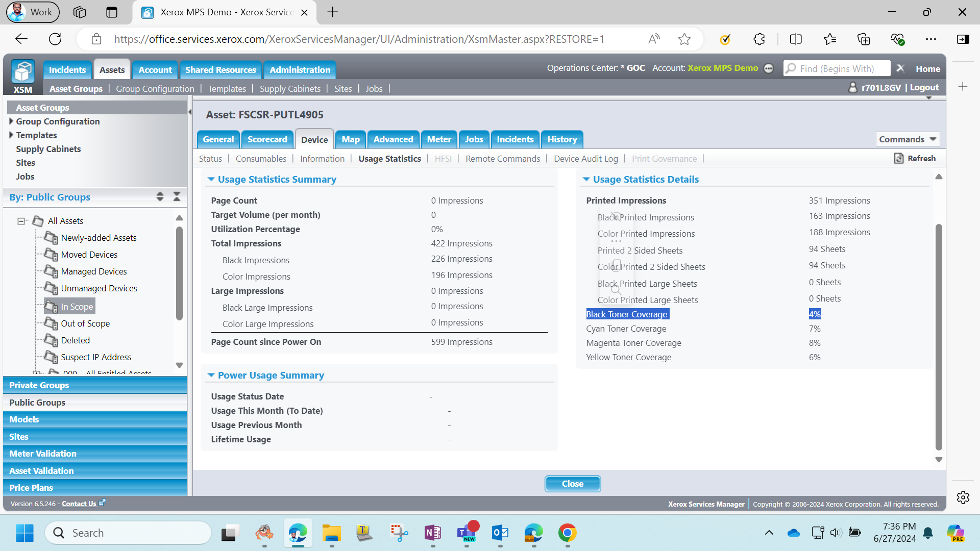The height and width of the screenshot is (551, 980).
Task: Open the Commands dropdown menu
Action: [908, 139]
